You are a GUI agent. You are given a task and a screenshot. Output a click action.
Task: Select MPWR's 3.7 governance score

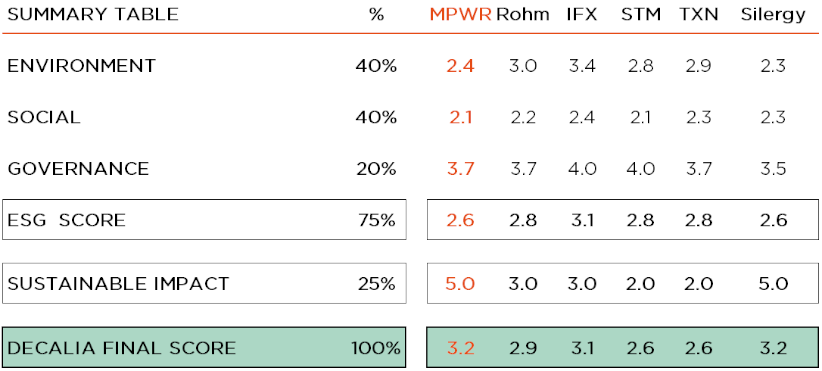pyautogui.click(x=460, y=169)
